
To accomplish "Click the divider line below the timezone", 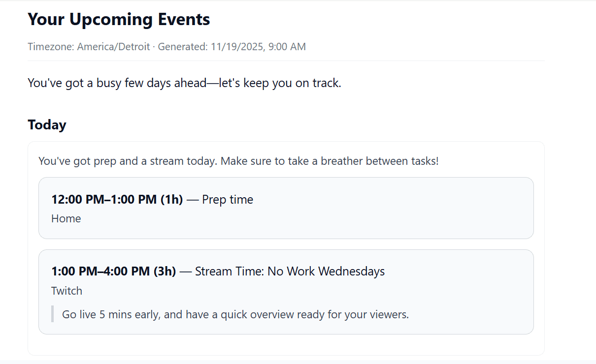I will click(x=286, y=61).
